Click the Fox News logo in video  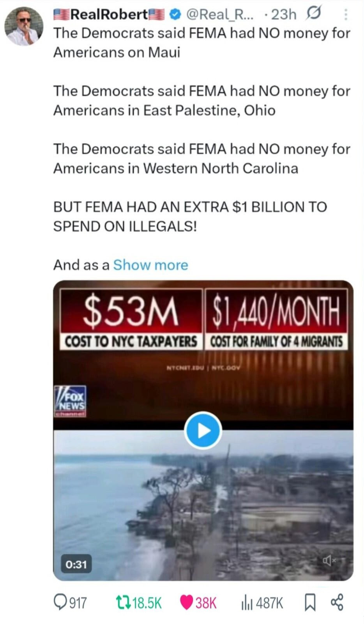[x=70, y=401]
